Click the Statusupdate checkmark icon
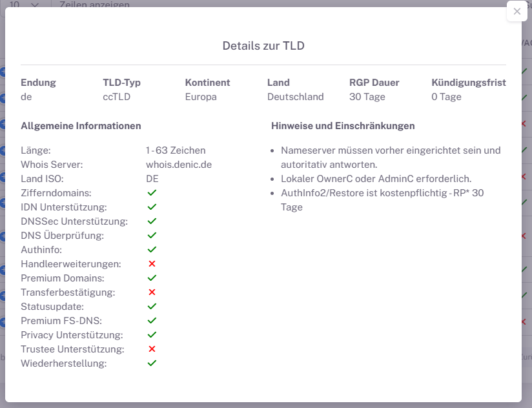Image resolution: width=532 pixels, height=408 pixels. [x=152, y=306]
